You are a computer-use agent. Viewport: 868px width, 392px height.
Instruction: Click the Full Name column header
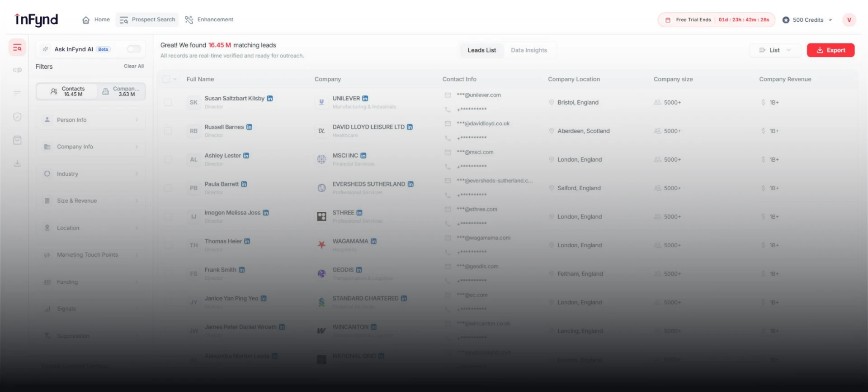click(200, 79)
